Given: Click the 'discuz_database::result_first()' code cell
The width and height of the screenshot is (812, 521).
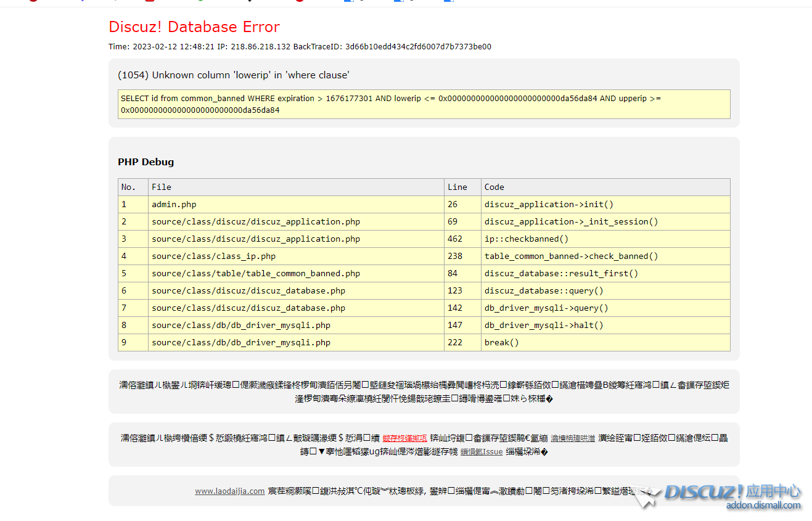Looking at the screenshot, I should pos(605,273).
